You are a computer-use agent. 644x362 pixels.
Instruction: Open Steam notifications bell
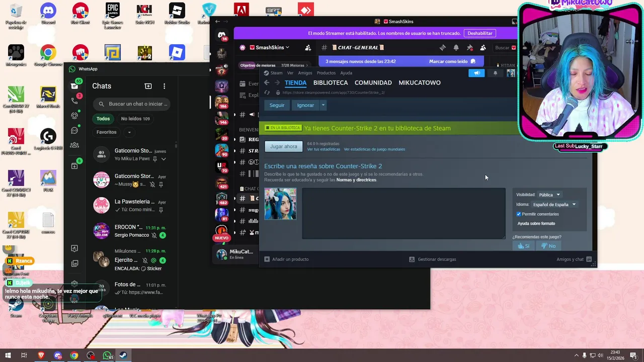tap(495, 73)
